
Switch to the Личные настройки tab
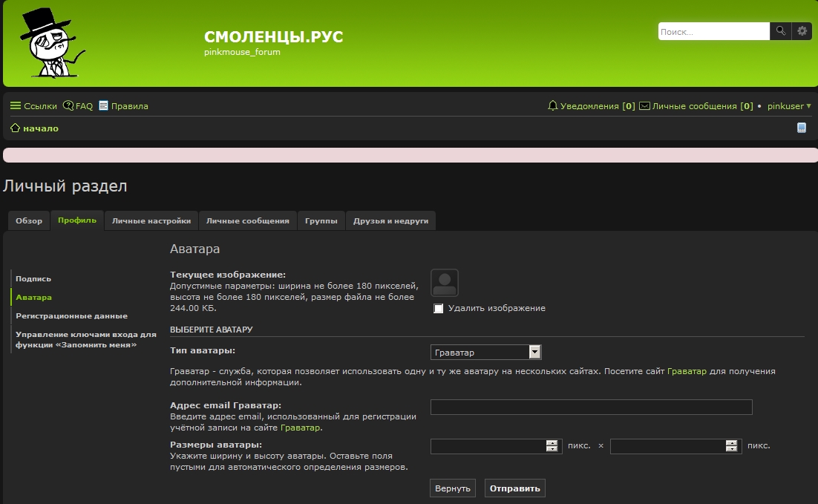click(151, 220)
